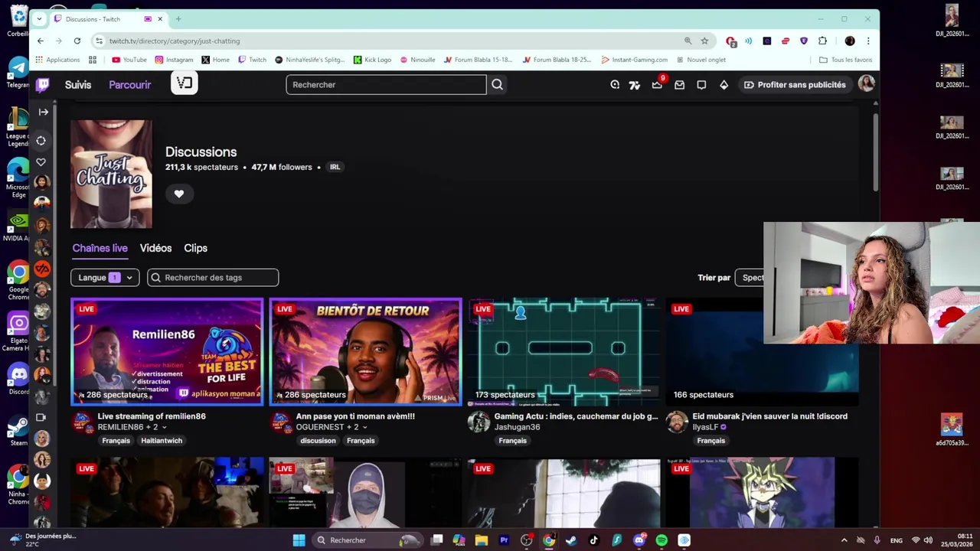Open a new browser tab
The image size is (980, 551).
point(178,19)
